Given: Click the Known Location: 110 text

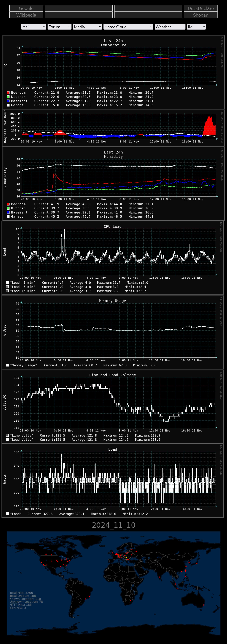Looking at the screenshot, I should 25,599.
